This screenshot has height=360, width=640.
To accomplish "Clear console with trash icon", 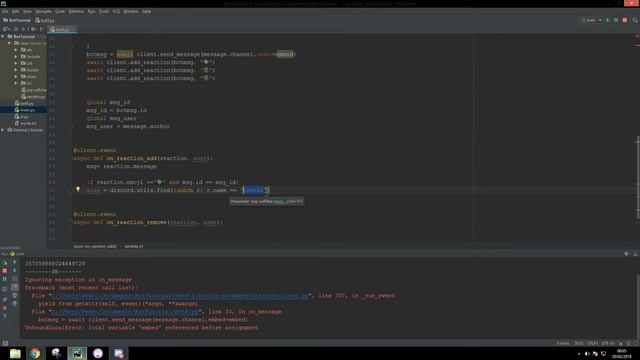I will tap(15, 304).
